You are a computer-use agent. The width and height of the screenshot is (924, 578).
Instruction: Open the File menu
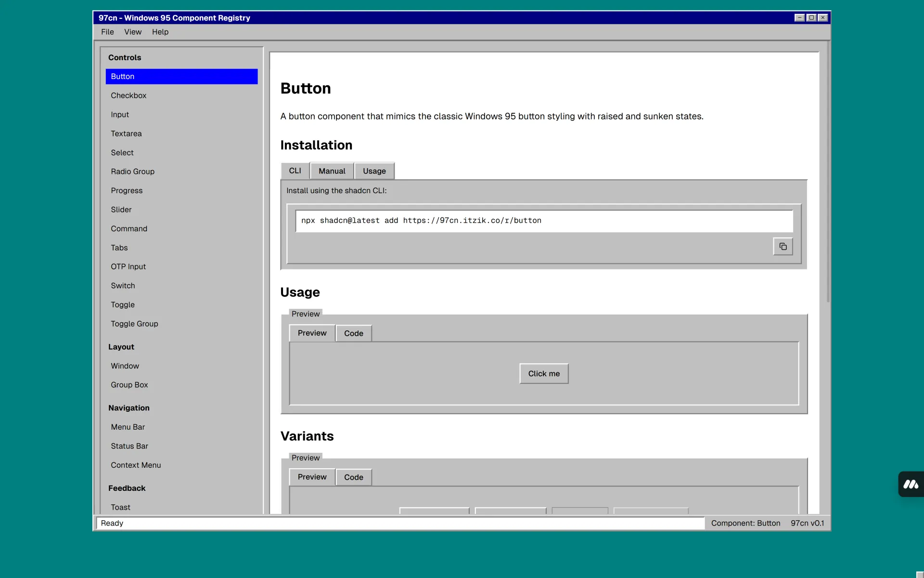(x=107, y=32)
